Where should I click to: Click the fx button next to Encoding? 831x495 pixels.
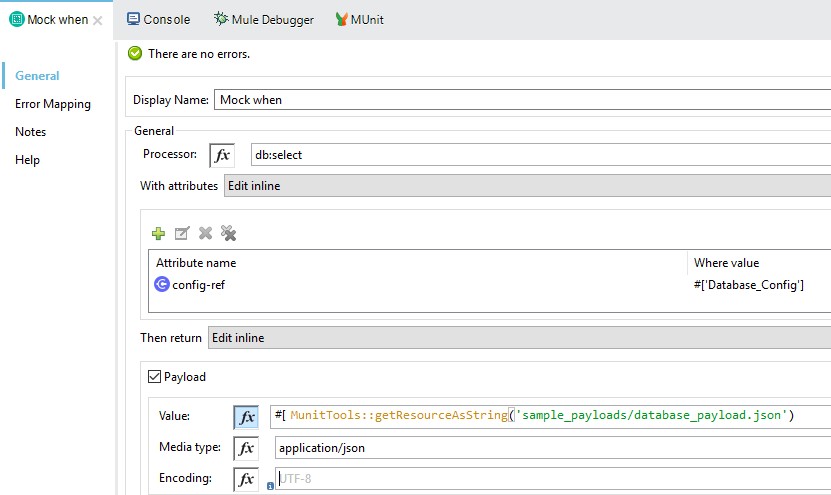(246, 479)
